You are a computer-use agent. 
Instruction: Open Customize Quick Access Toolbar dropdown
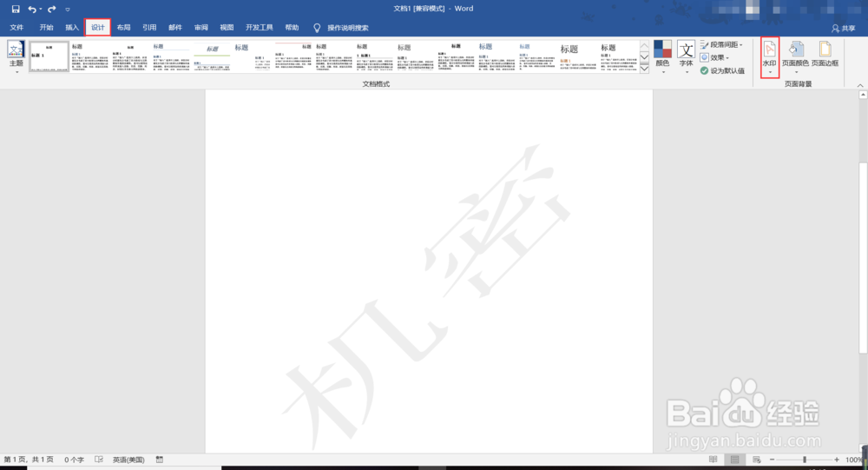tap(68, 10)
